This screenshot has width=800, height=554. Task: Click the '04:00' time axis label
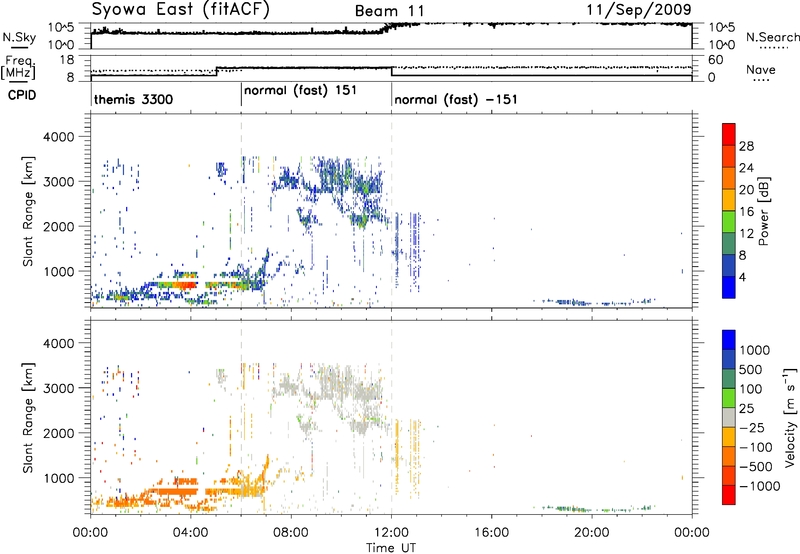point(190,532)
